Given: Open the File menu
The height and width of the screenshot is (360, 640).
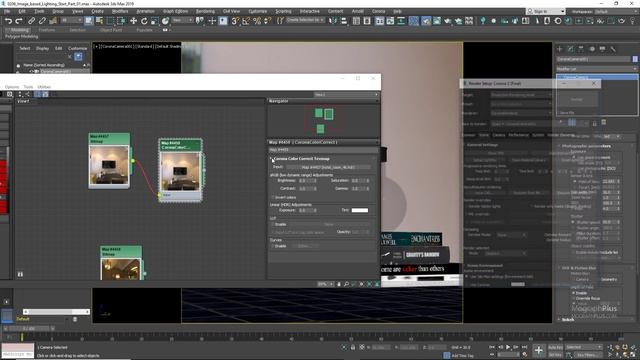Looking at the screenshot, I should tap(7, 11).
